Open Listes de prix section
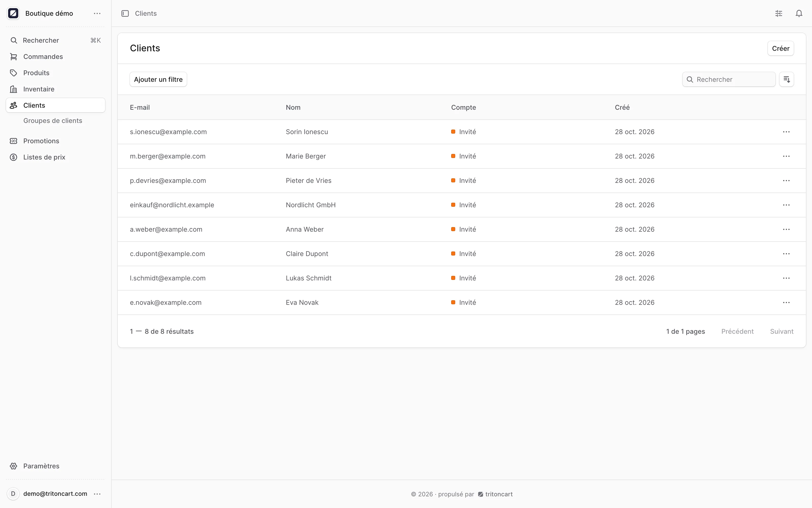Viewport: 812px width, 508px height. click(x=55, y=157)
